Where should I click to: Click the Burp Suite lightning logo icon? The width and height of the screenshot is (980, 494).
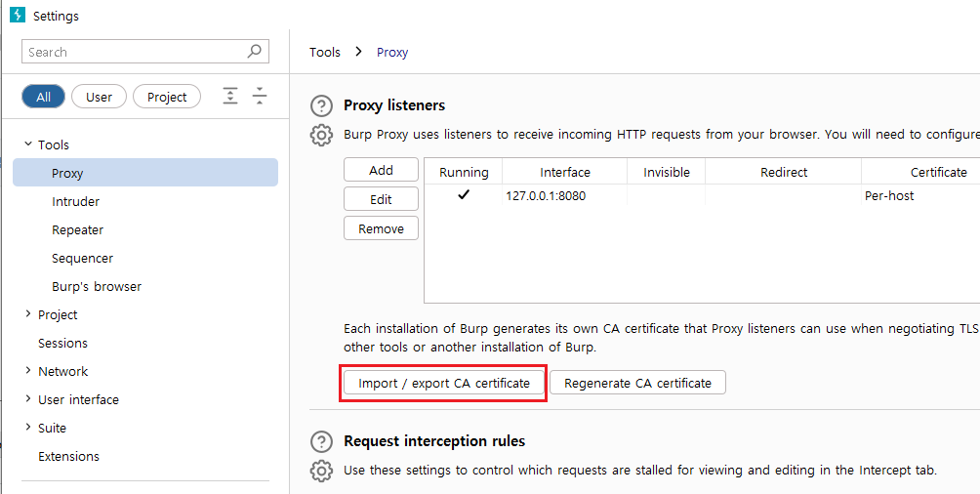pos(18,15)
